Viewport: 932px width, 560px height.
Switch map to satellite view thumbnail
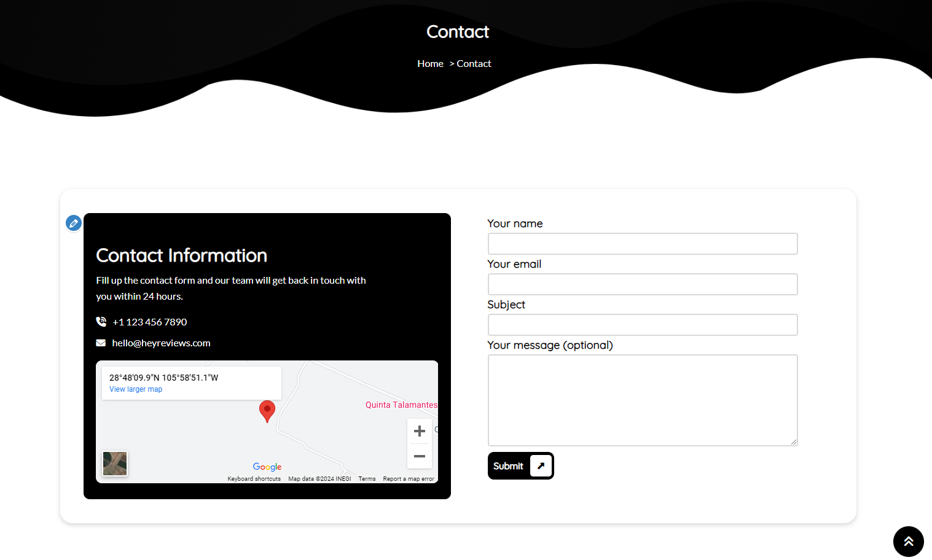tap(115, 464)
